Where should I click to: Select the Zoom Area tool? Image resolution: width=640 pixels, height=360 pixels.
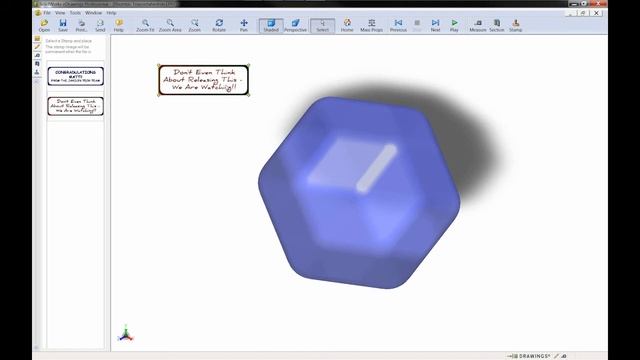click(170, 25)
